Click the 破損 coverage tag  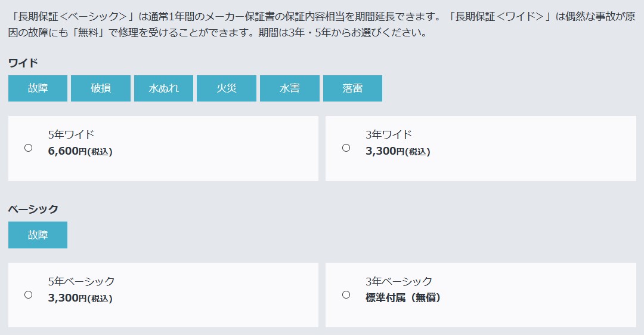(x=101, y=88)
